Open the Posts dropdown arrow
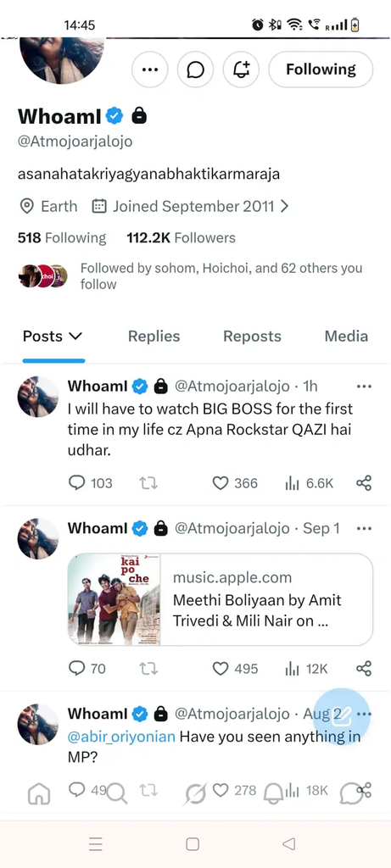Viewport: 391px width, 868px height. click(75, 336)
